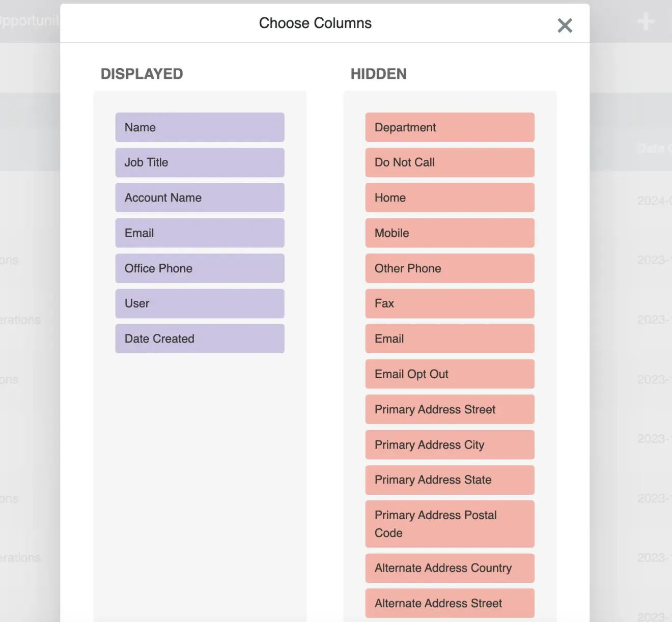Select the Job Title displayed column
The image size is (672, 622).
pyautogui.click(x=200, y=162)
